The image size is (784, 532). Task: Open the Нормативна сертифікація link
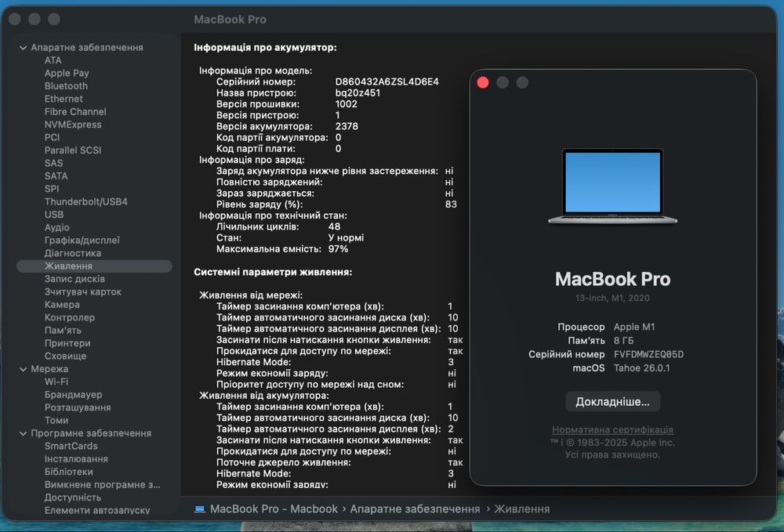pos(612,430)
